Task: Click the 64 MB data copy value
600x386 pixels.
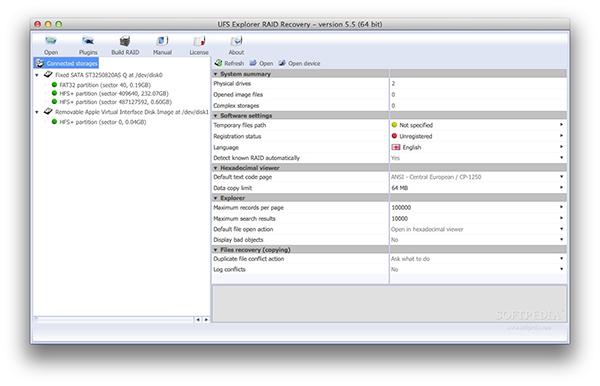Action: tap(399, 188)
